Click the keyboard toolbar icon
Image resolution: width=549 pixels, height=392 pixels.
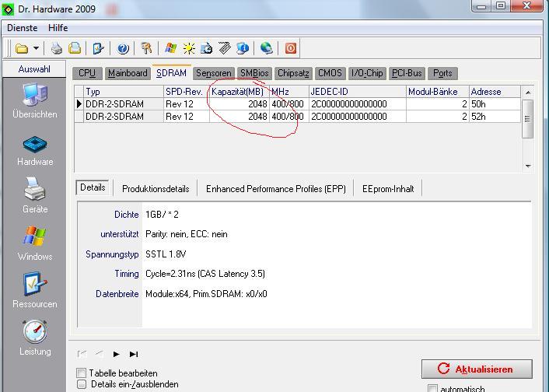pyautogui.click(x=225, y=48)
